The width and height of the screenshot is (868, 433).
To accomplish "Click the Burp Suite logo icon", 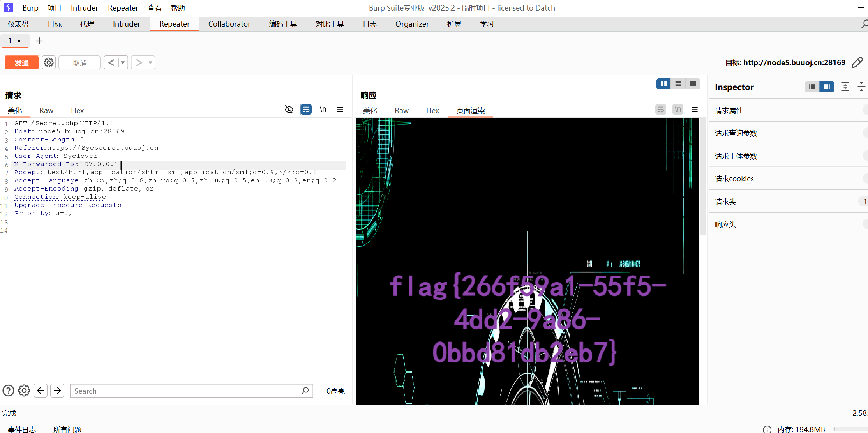I will click(x=8, y=7).
